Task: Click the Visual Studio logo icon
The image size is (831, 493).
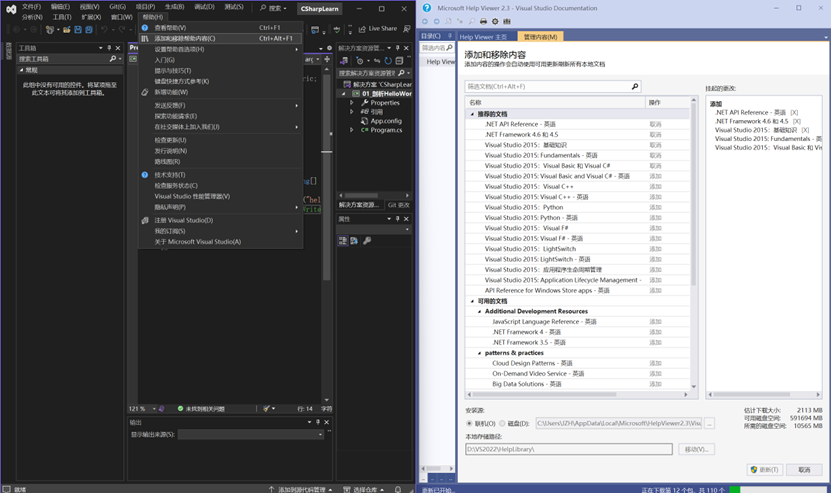Action: pos(11,9)
